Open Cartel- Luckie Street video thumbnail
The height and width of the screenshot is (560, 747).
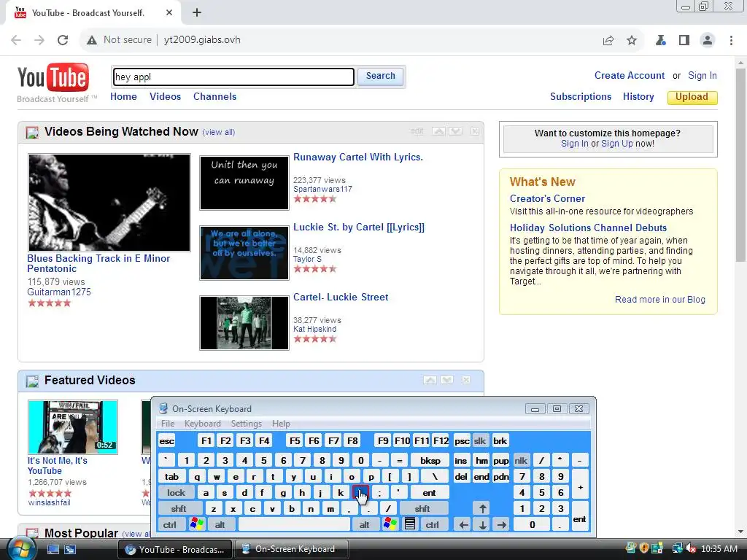[244, 323]
